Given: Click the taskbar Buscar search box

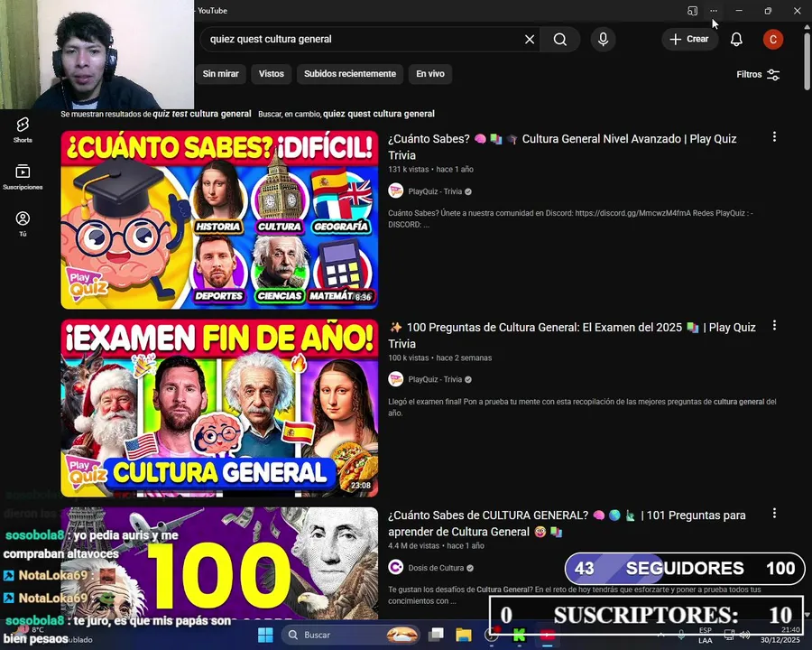Looking at the screenshot, I should pyautogui.click(x=350, y=635).
